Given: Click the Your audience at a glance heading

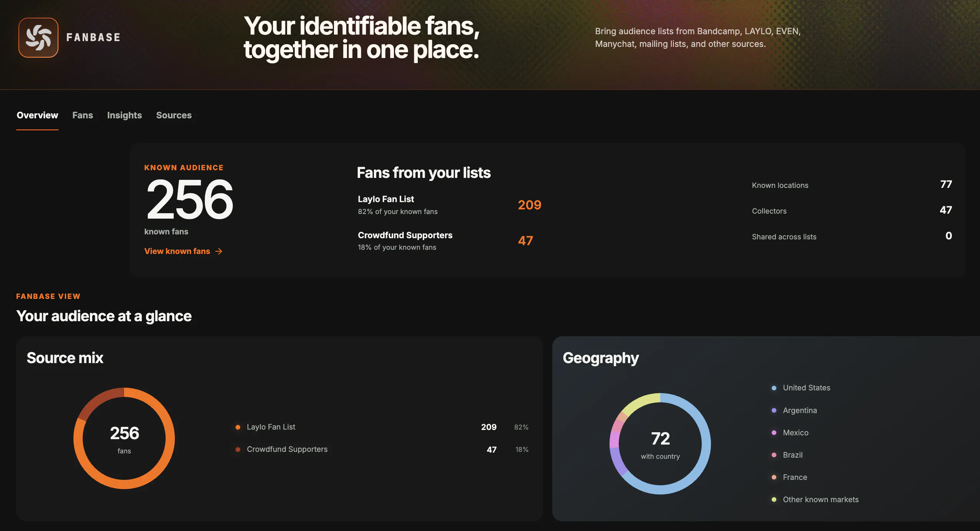Looking at the screenshot, I should point(104,316).
